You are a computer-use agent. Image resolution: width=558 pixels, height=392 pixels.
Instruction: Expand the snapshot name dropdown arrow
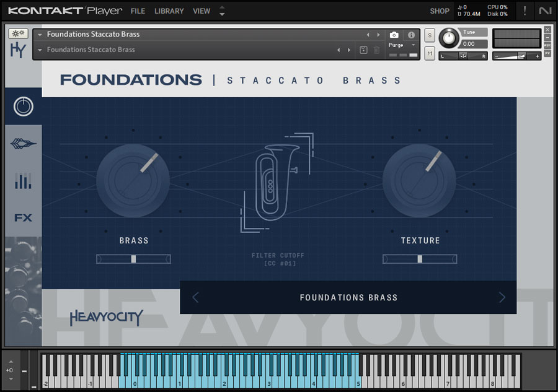tap(40, 50)
